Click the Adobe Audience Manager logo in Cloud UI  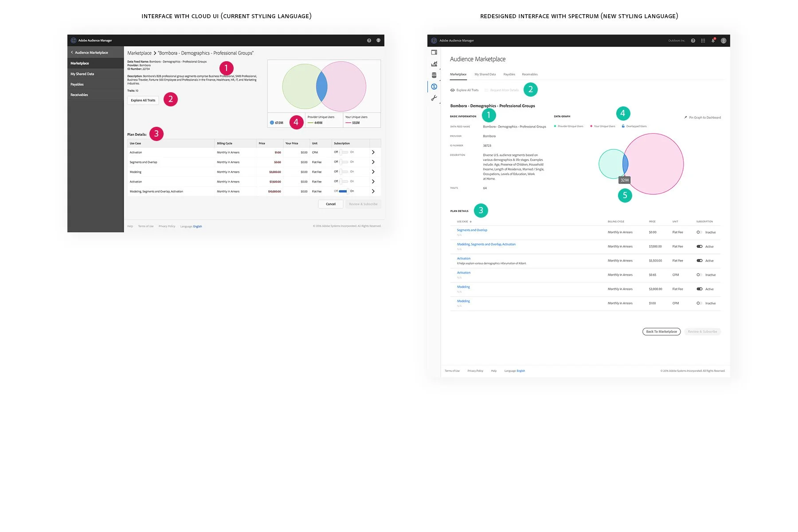[x=74, y=40]
